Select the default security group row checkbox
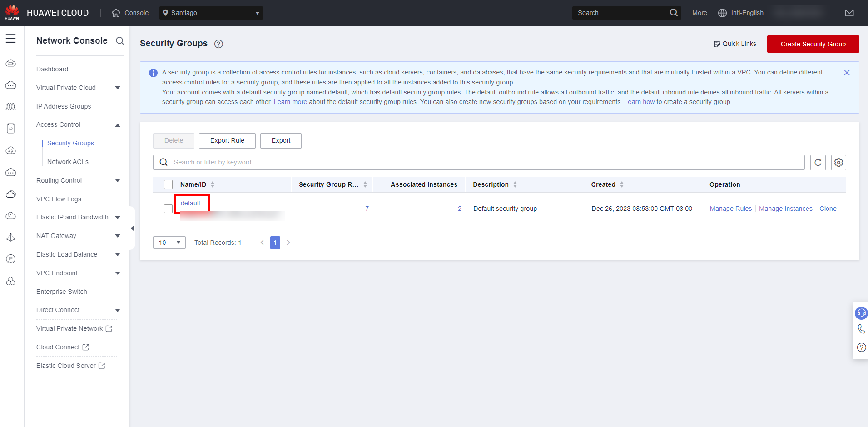This screenshot has width=868, height=427. coord(168,209)
